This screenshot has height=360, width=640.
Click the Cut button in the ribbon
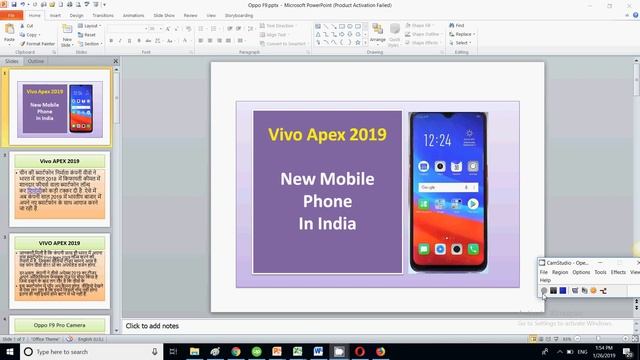click(27, 26)
